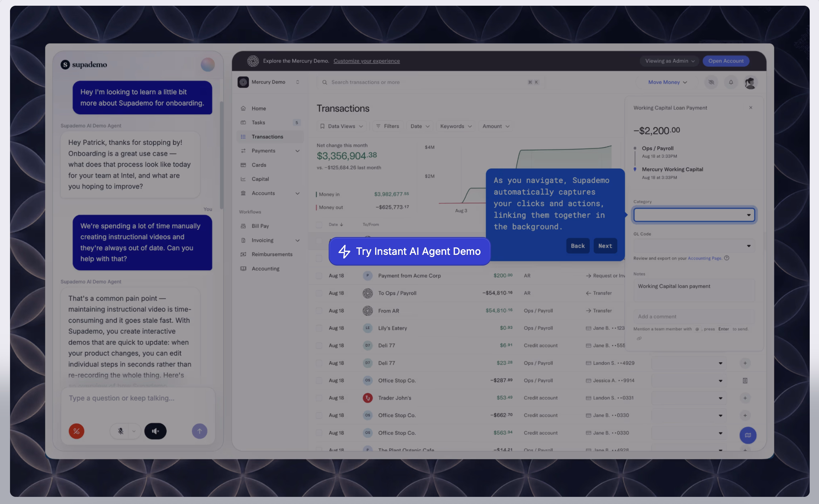Open the Data Views dropdown
This screenshot has width=819, height=504.
click(342, 126)
